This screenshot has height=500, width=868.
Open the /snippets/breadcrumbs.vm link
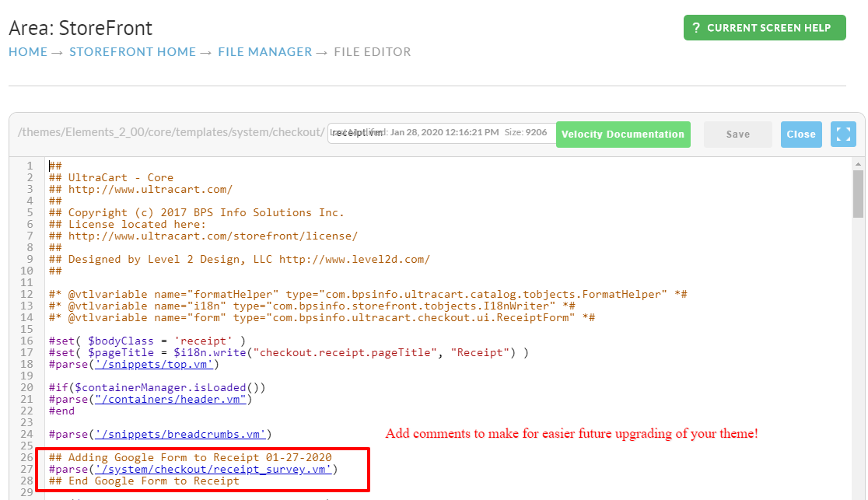(180, 434)
